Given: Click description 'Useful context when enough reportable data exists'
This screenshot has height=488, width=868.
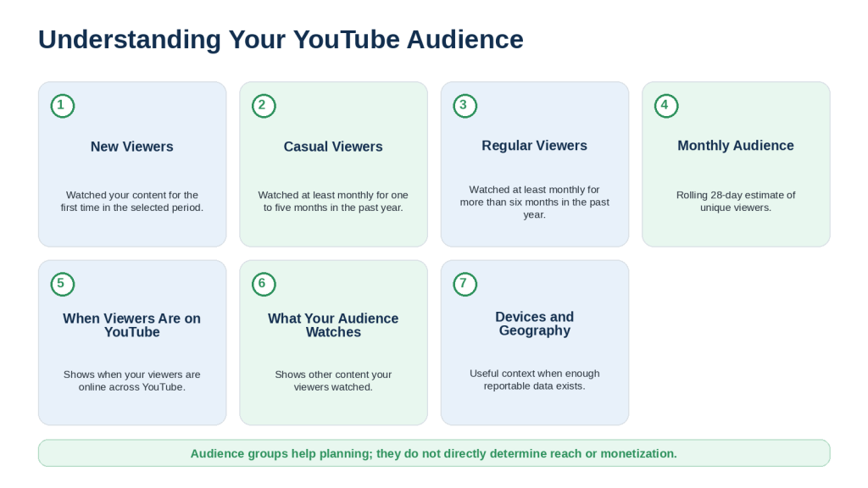Looking at the screenshot, I should click(x=534, y=380).
